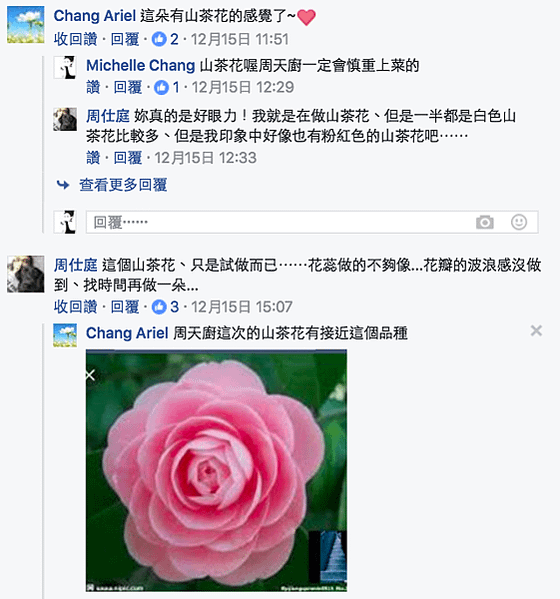Click 回覆 under Chang Ariel's first comment
This screenshot has width=560, height=599.
click(125, 39)
